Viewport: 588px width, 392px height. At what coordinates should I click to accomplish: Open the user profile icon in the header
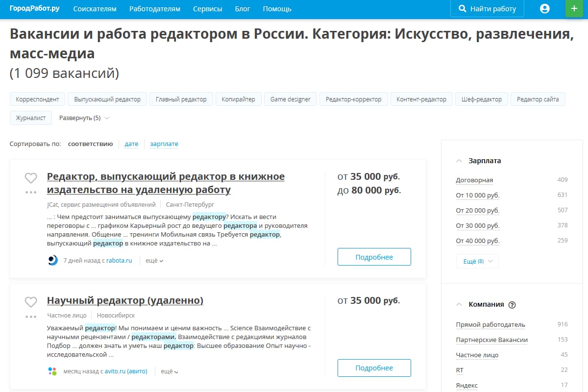point(544,8)
